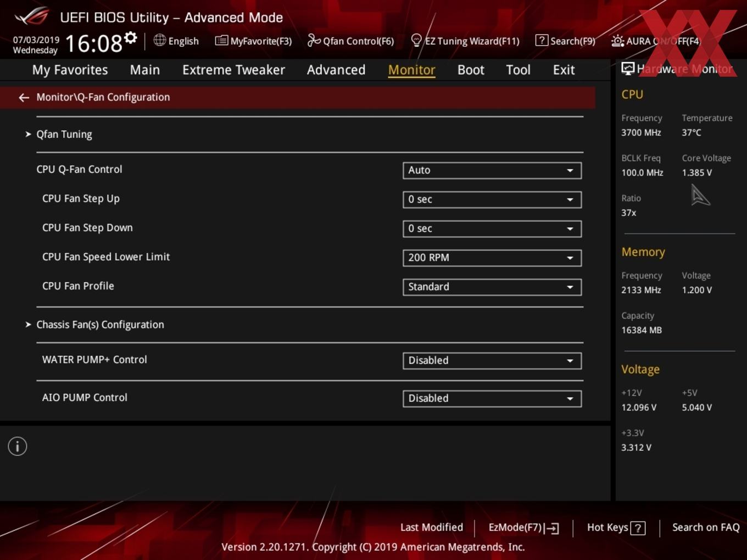Click the 2133 MHz memory frequency value
747x560 pixels.
[x=641, y=290]
